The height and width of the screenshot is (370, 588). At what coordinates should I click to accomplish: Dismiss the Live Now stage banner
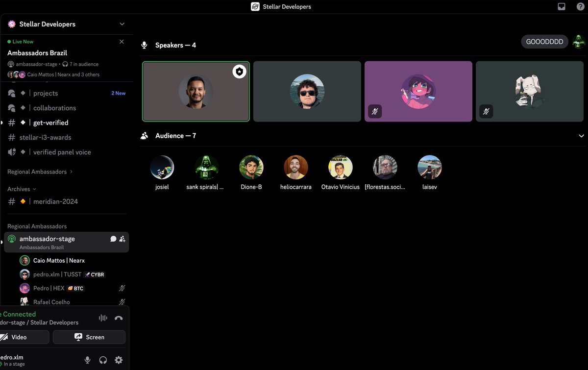coord(122,42)
